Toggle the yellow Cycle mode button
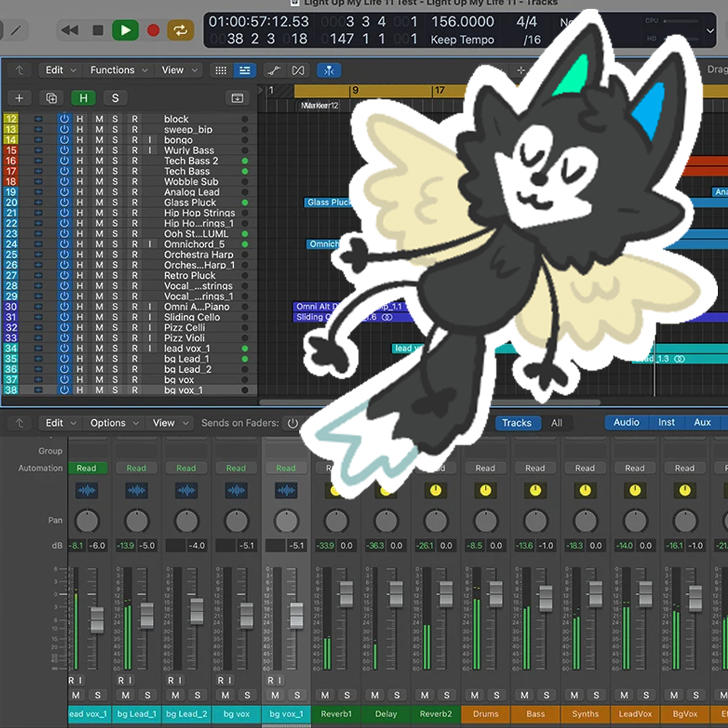728x728 pixels. click(180, 31)
